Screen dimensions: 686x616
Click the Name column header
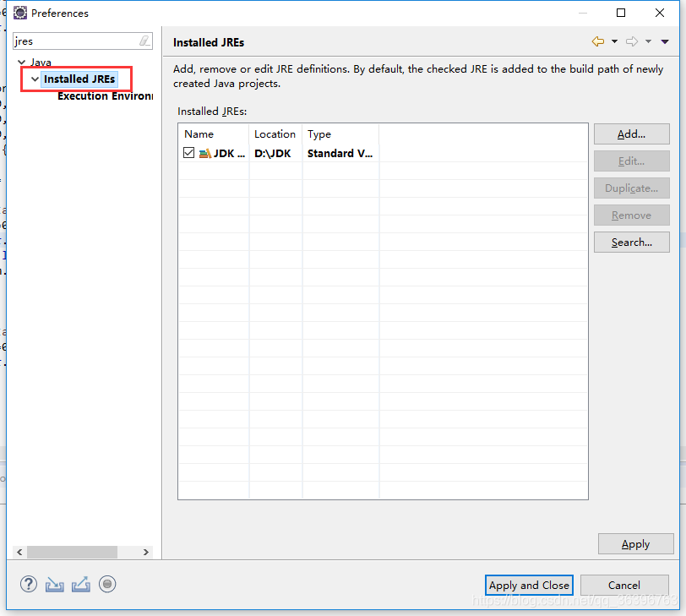click(214, 134)
